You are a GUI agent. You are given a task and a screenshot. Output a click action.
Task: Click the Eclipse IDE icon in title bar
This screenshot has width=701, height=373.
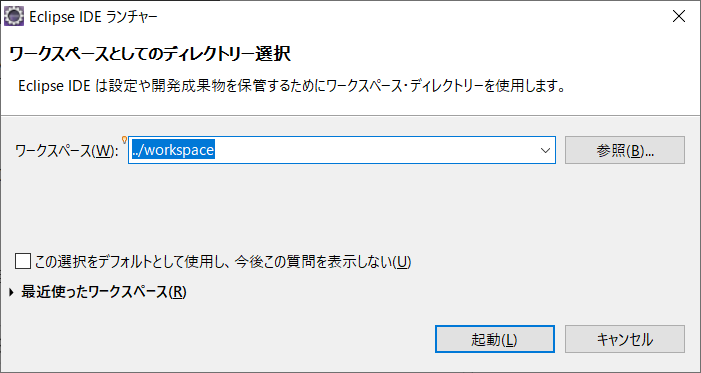pos(13,17)
